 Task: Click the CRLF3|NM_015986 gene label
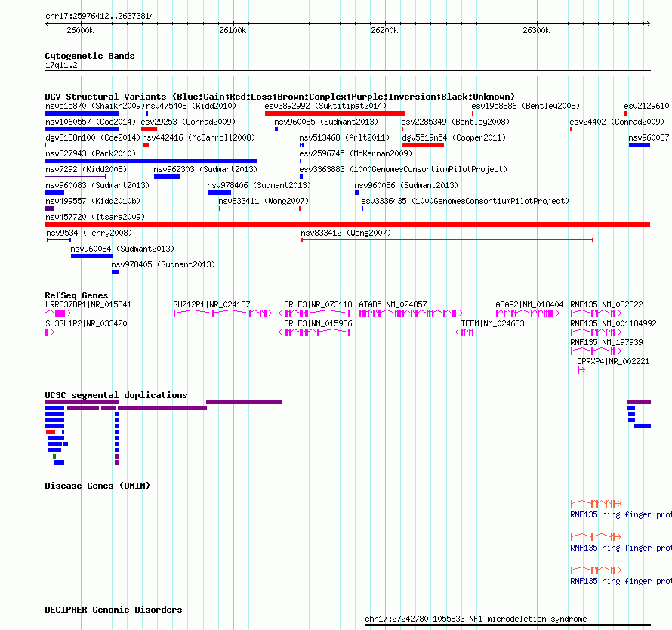click(318, 323)
